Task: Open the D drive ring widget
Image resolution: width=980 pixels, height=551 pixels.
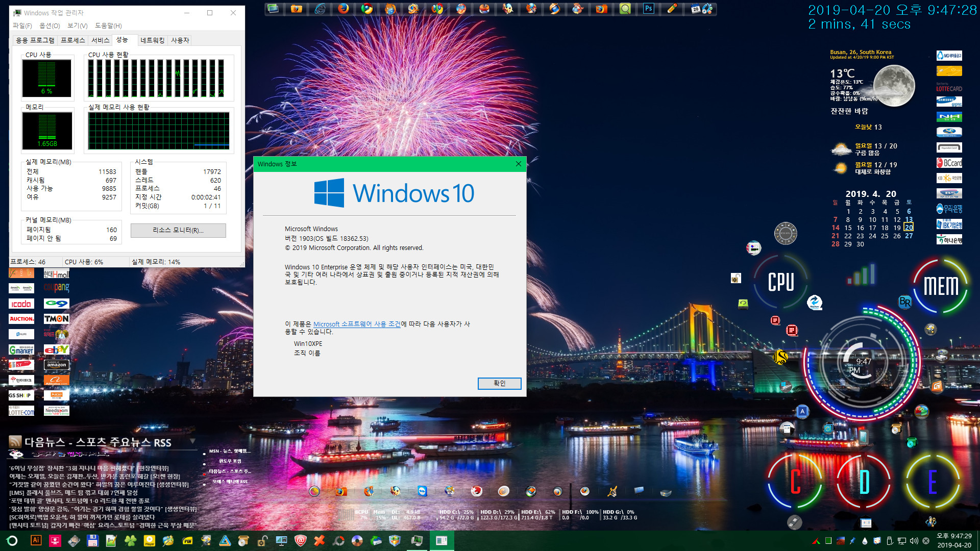Action: tap(864, 482)
